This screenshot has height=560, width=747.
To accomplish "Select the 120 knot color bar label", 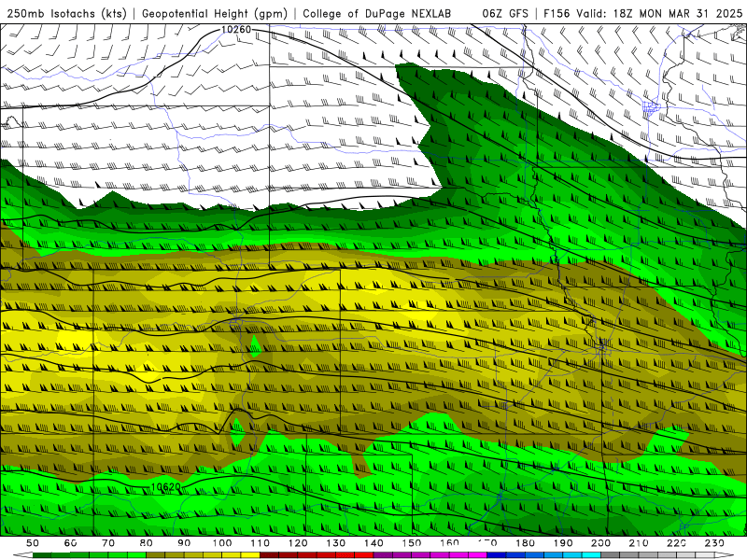I will click(298, 543).
